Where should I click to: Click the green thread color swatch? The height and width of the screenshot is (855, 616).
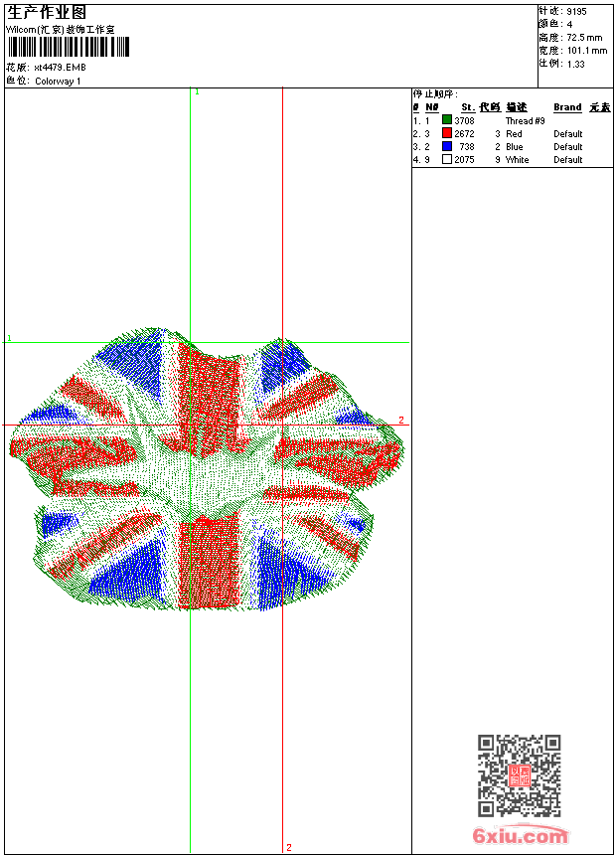pos(447,120)
